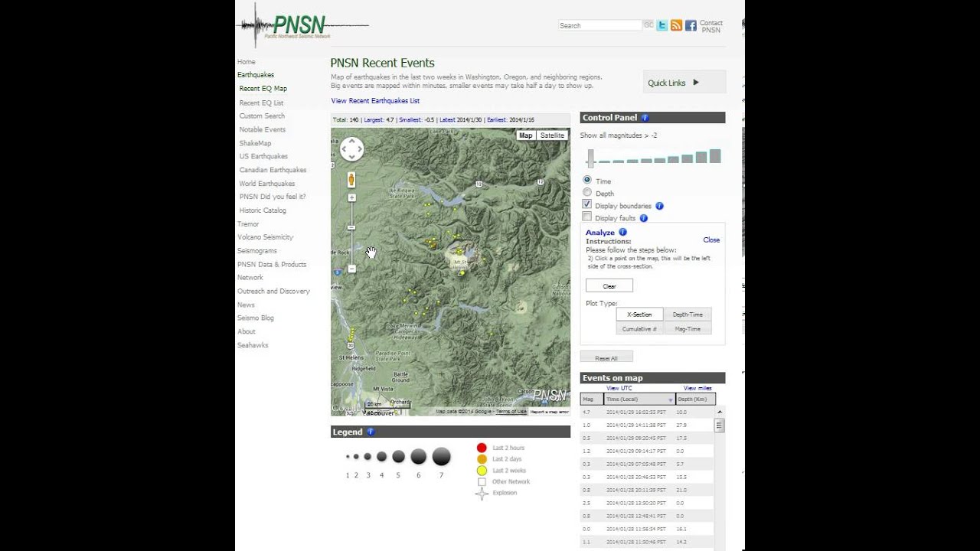This screenshot has width=980, height=551.
Task: Open Control Panel info icon
Action: click(x=645, y=118)
